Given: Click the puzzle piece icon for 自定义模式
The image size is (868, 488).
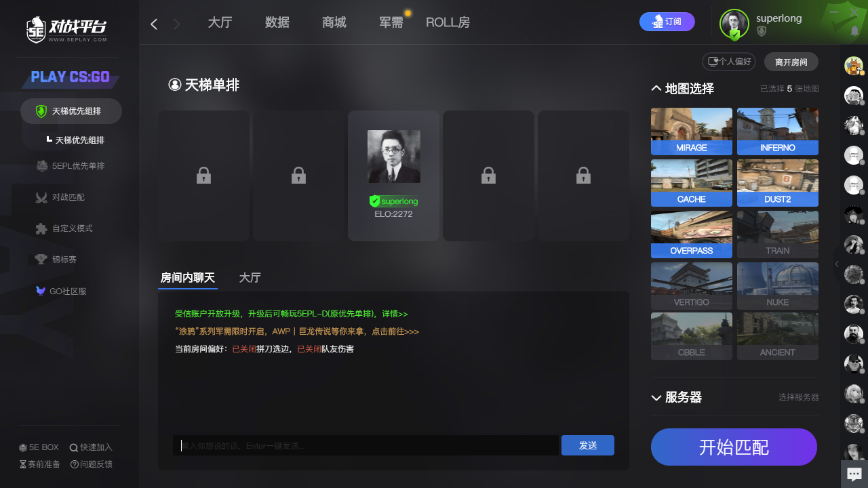Looking at the screenshot, I should (x=41, y=228).
